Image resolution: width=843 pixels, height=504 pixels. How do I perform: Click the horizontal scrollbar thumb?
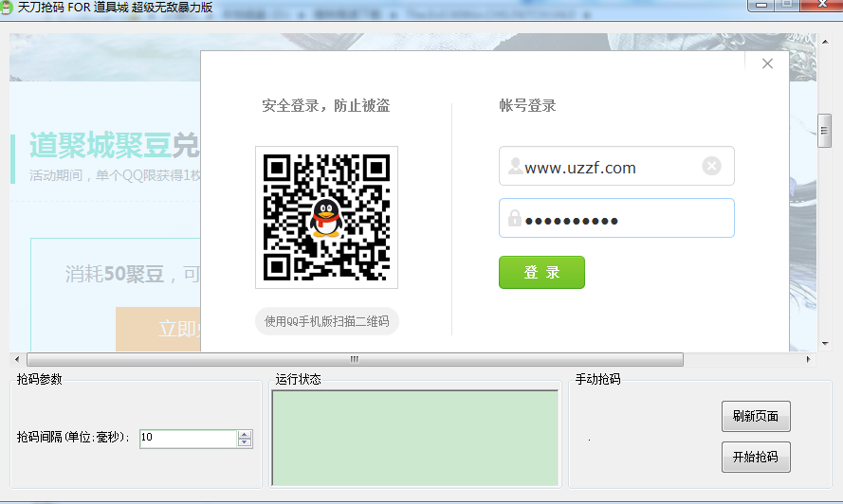click(x=355, y=359)
